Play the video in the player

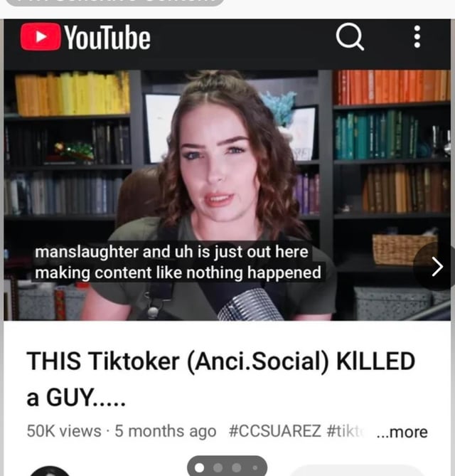click(227, 195)
